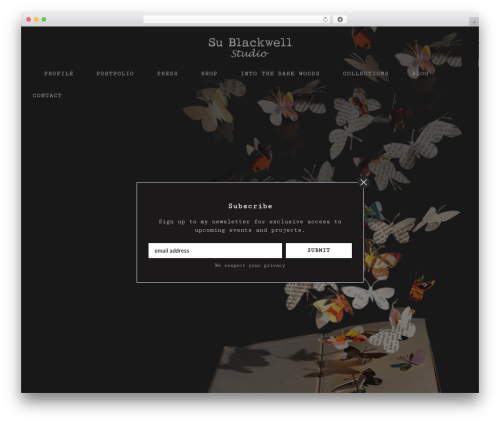
Task: Go to the Blog
Action: tap(420, 73)
